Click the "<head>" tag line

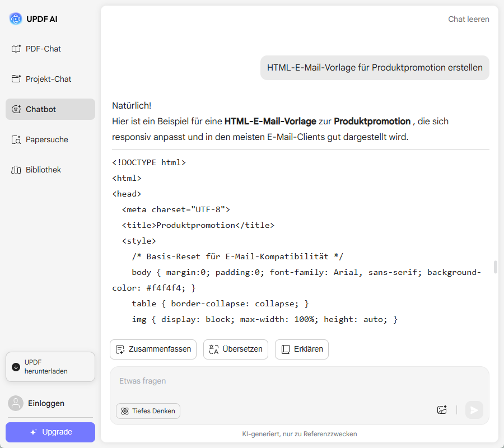[x=127, y=194]
